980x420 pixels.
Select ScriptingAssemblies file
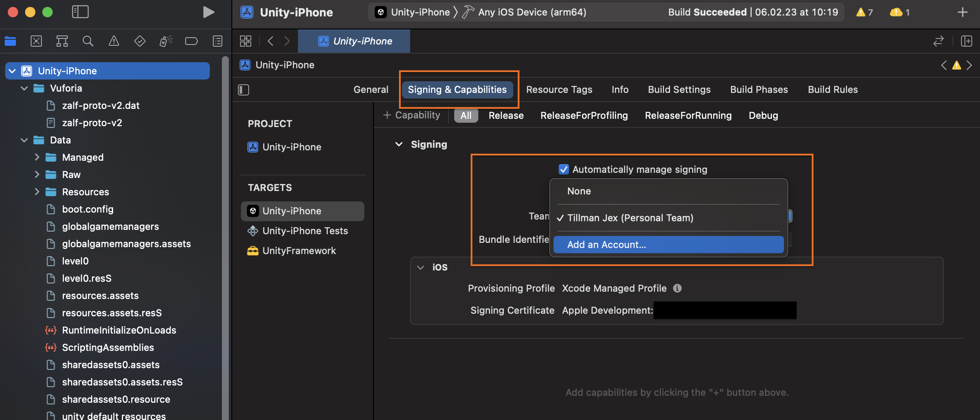click(108, 347)
